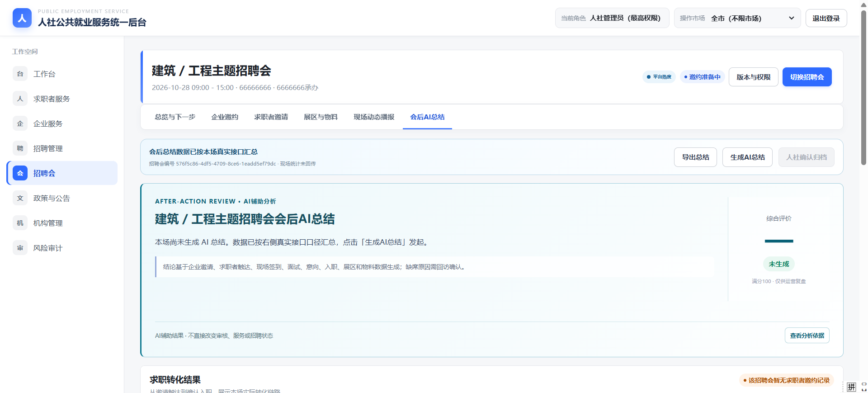This screenshot has height=393, width=868.
Task: Click the 会 icon beside 招聘会
Action: tap(20, 173)
